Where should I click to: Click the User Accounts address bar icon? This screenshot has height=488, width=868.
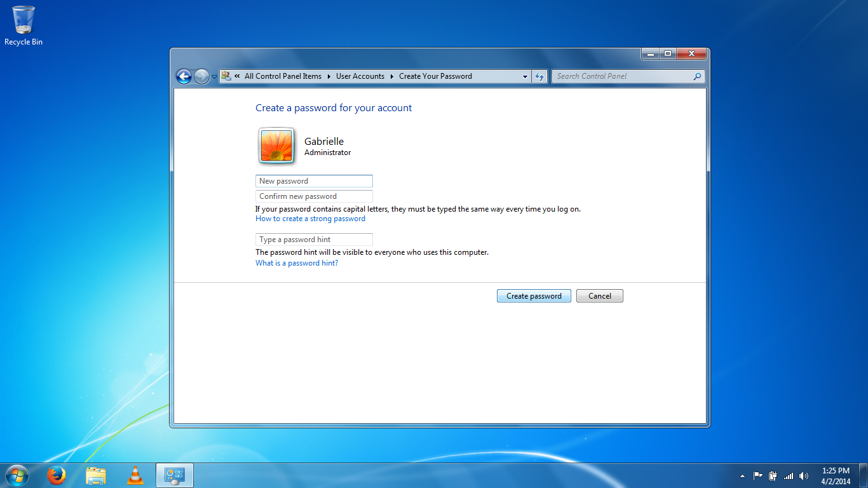tap(226, 76)
